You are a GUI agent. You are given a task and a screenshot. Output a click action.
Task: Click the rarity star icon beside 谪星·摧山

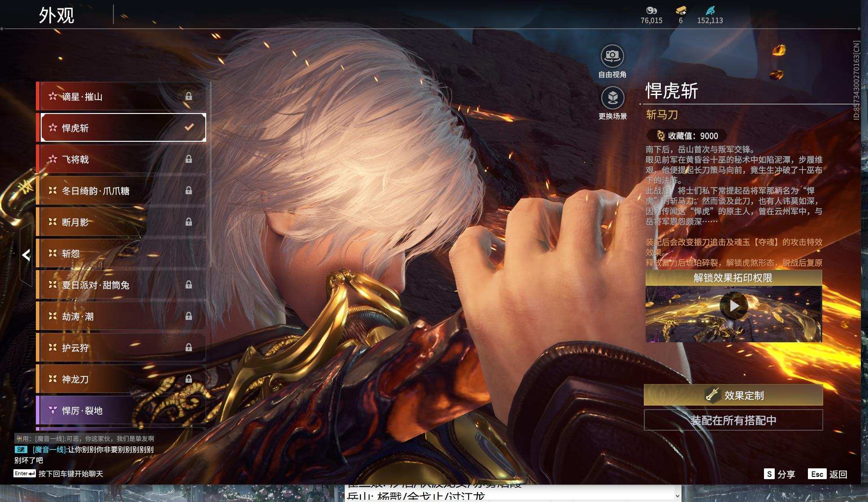tap(53, 96)
